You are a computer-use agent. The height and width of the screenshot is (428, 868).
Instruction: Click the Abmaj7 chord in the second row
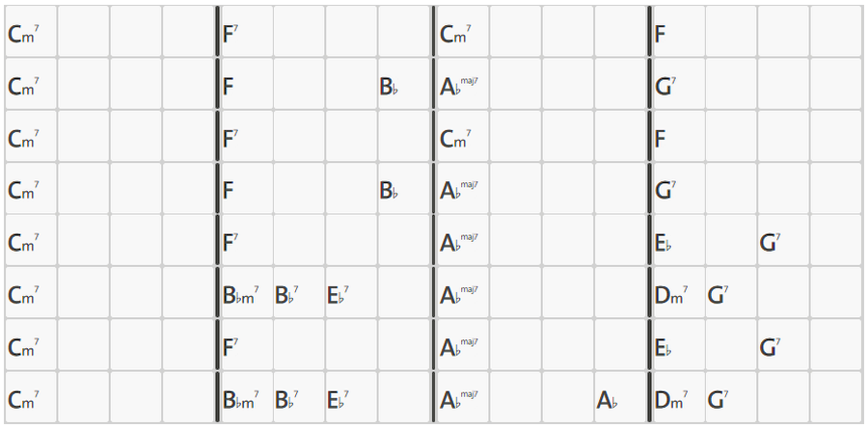(x=459, y=87)
